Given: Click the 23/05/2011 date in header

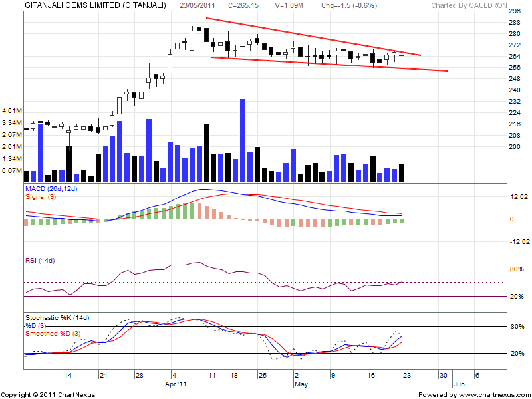Looking at the screenshot, I should point(198,5).
